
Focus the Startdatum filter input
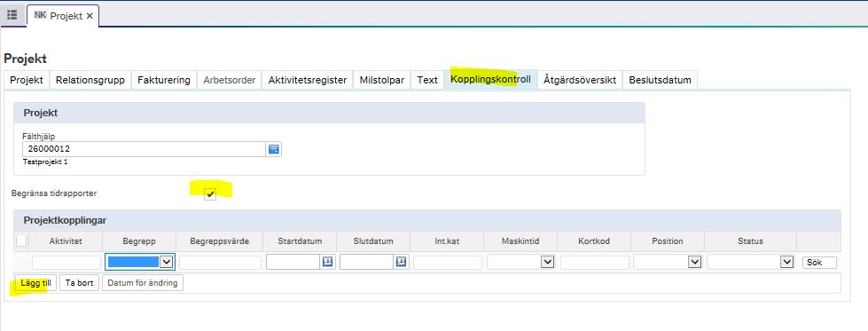click(x=293, y=263)
